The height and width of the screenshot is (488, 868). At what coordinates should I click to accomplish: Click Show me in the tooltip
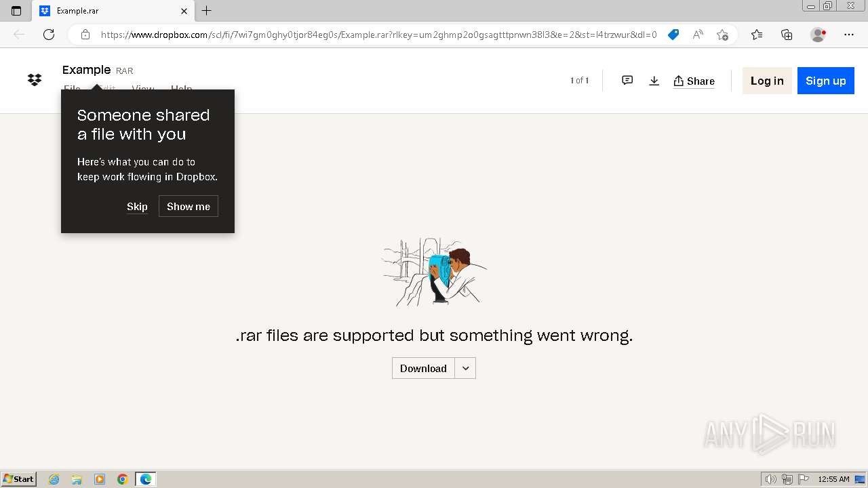[189, 207]
